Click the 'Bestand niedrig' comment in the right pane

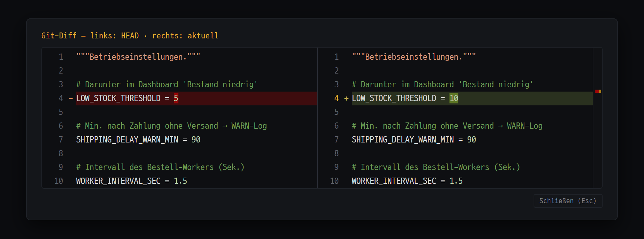click(442, 84)
